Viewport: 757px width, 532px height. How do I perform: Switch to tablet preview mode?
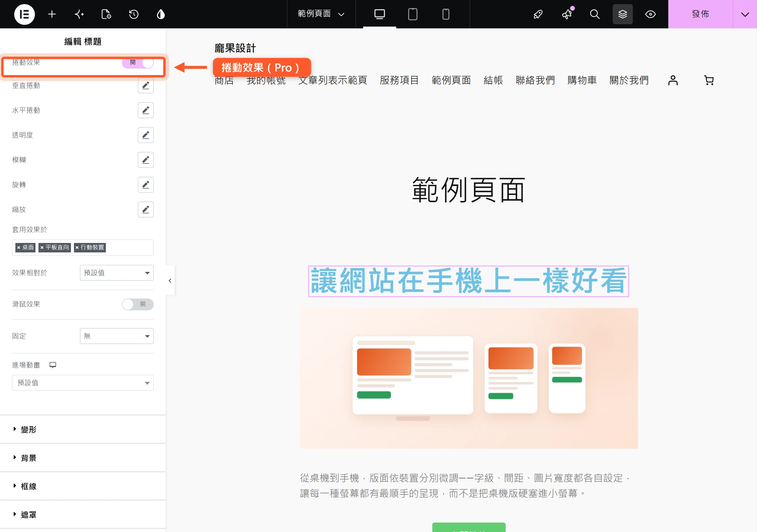413,14
